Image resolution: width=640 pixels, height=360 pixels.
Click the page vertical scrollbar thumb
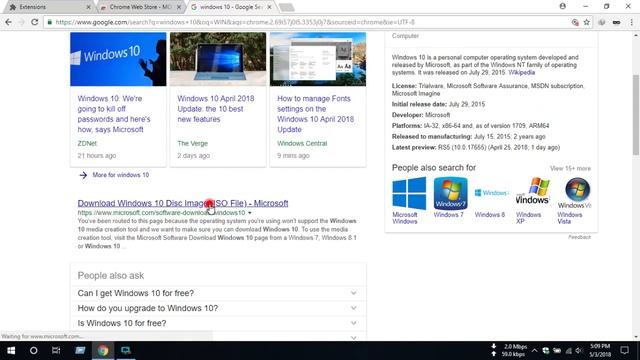[x=636, y=115]
